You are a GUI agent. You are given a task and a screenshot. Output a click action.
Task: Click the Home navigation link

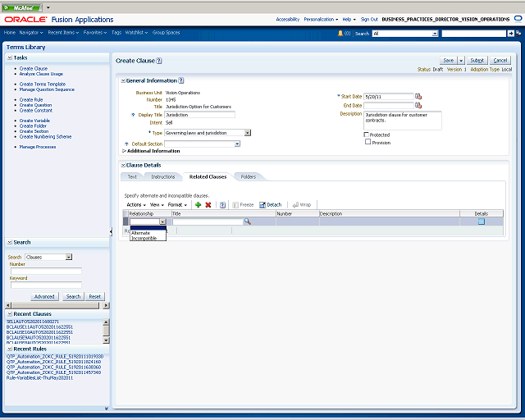tap(10, 33)
